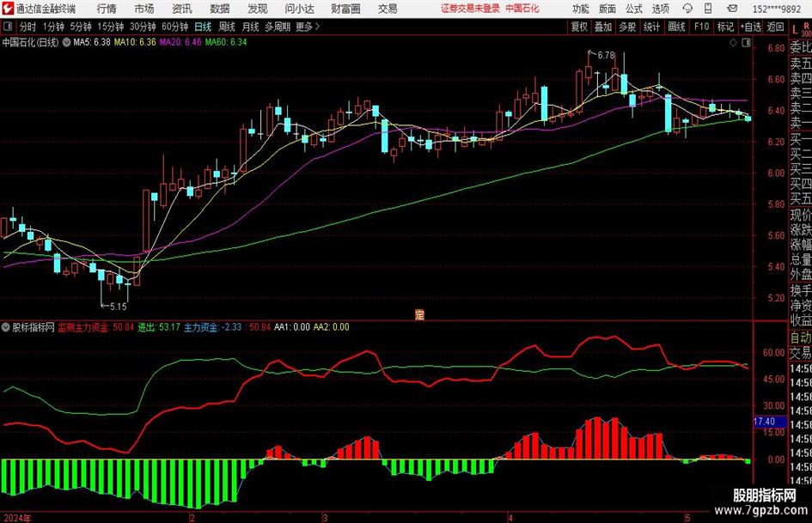Expand the 更多 periods dropdown
The height and width of the screenshot is (523, 812).
(x=308, y=27)
